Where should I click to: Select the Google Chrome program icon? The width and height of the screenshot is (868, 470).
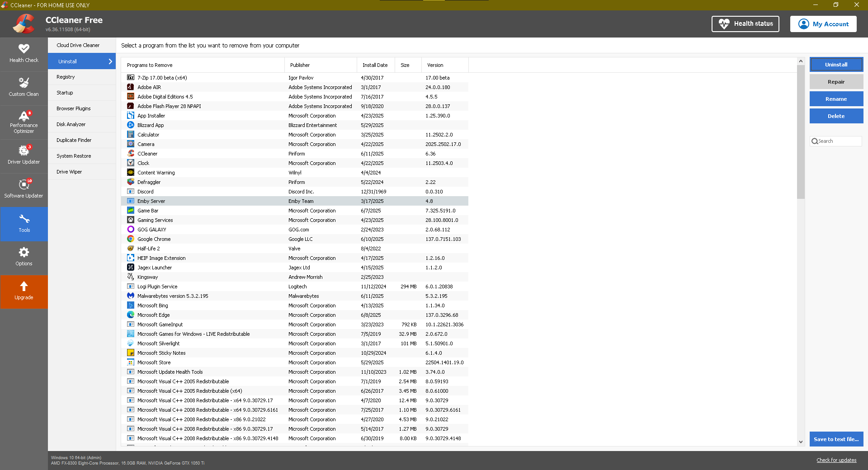[131, 239]
